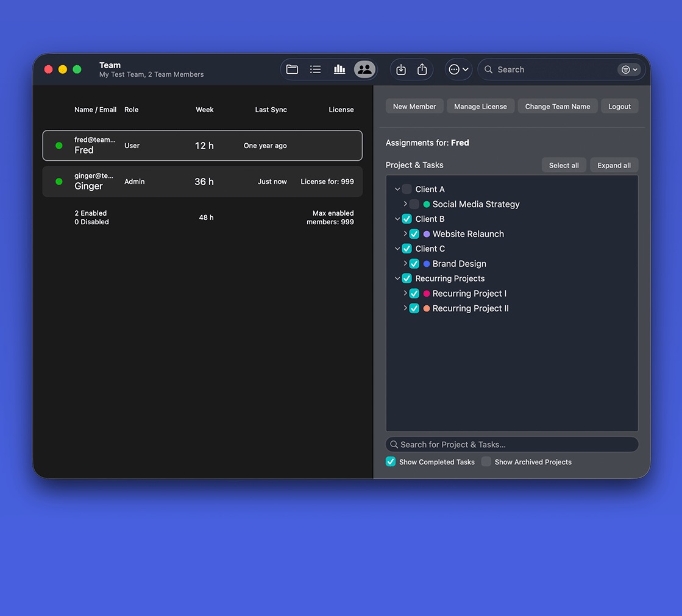682x616 pixels.
Task: Expand the Brand Design project
Action: [405, 263]
